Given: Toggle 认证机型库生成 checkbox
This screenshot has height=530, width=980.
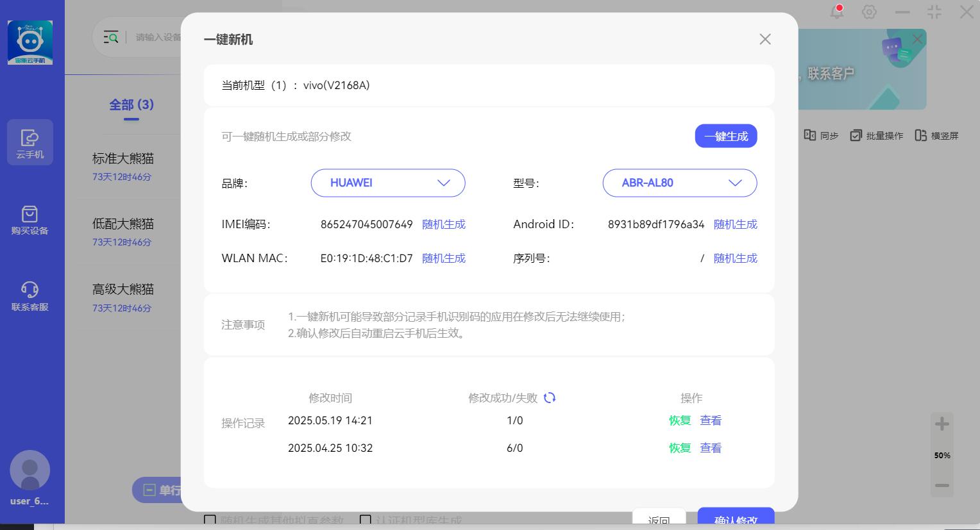Looking at the screenshot, I should (366, 520).
